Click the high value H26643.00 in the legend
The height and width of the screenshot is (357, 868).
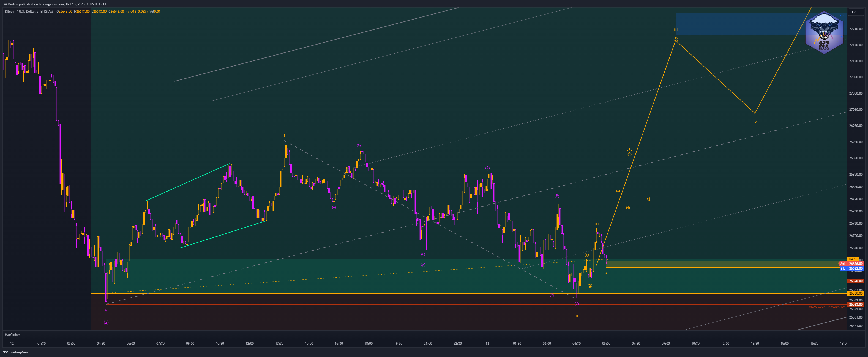click(x=82, y=12)
